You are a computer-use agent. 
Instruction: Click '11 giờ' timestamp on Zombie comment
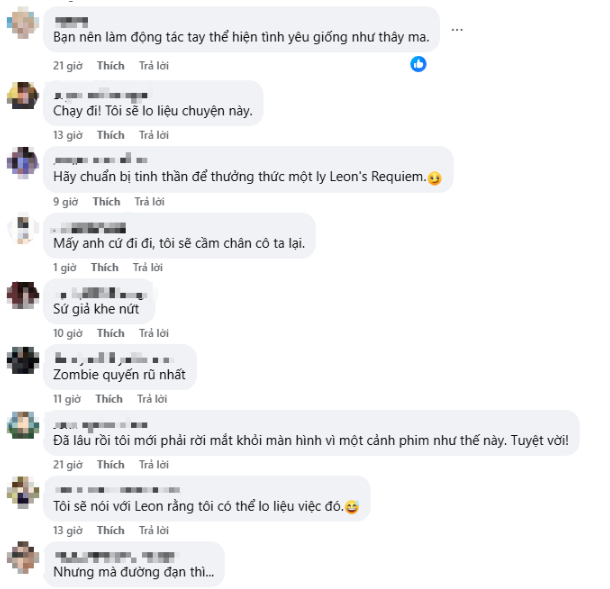[x=66, y=399]
